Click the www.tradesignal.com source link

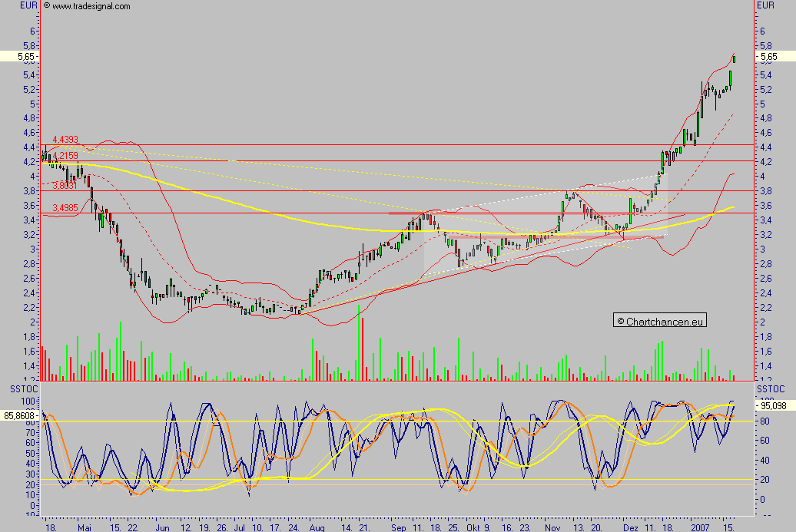click(87, 6)
